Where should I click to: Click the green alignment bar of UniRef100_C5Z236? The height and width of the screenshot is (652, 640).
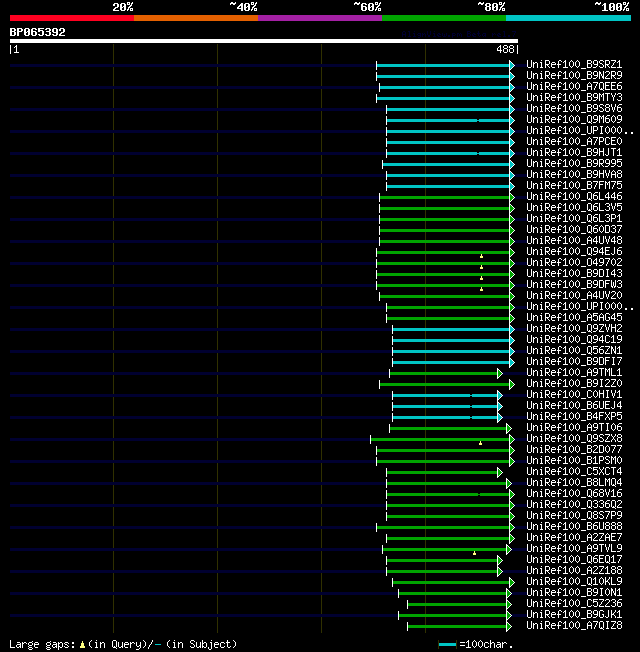457,604
